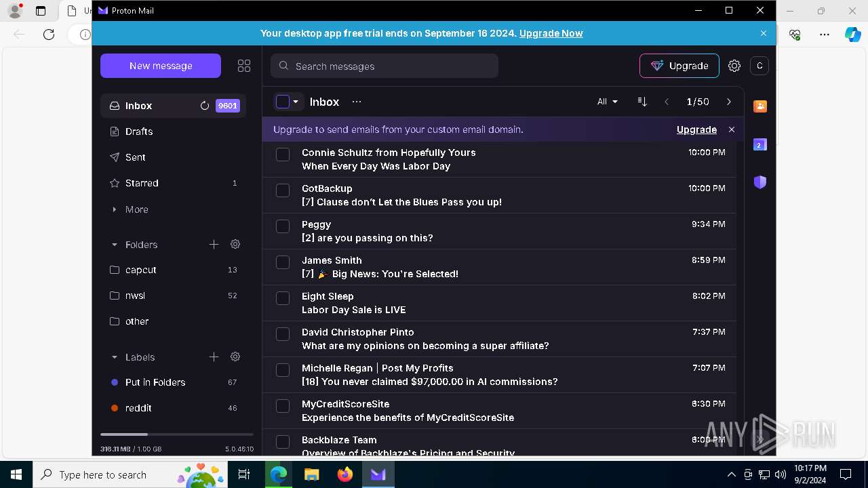This screenshot has height=488, width=868.
Task: Open account avatar labeled C
Action: [759, 66]
